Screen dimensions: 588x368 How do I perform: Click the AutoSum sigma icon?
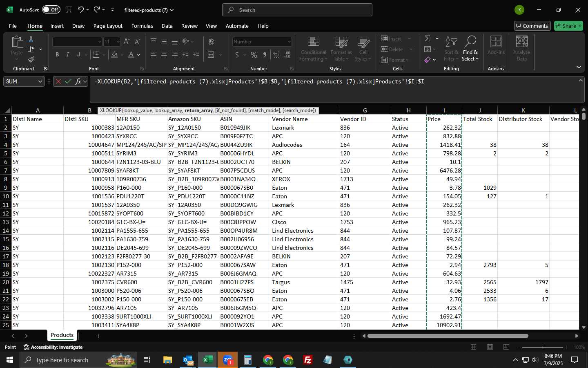[428, 38]
